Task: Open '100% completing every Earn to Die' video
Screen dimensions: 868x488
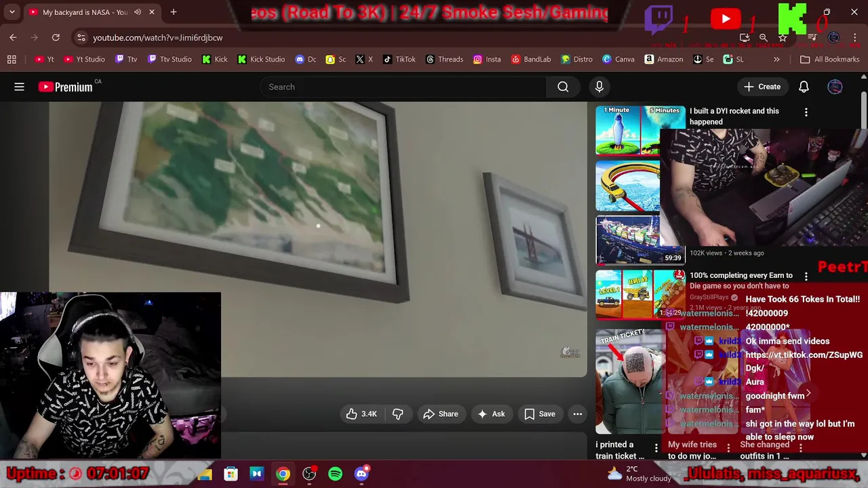Action: 741,281
